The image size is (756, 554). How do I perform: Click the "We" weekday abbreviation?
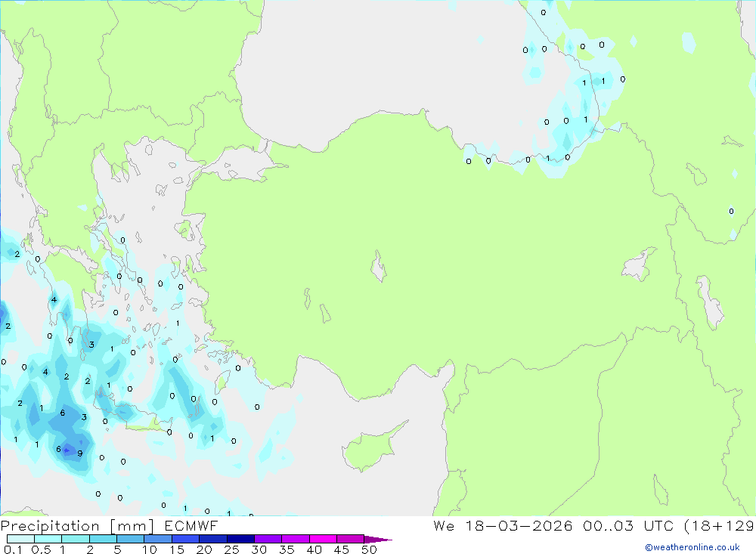tap(444, 525)
